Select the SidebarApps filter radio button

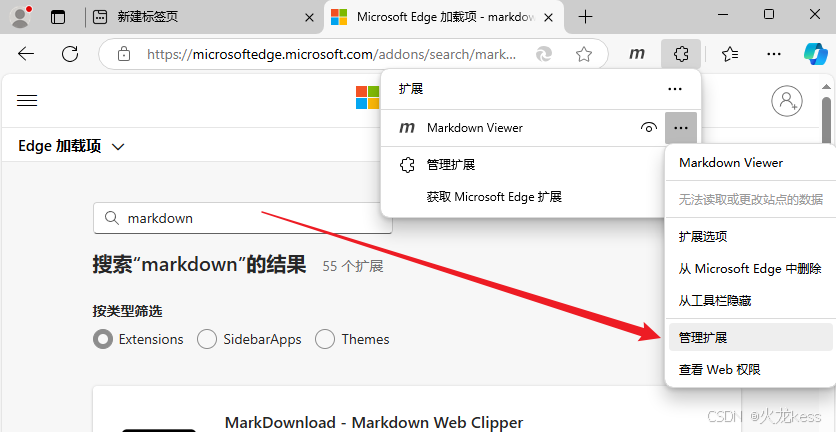coord(207,339)
